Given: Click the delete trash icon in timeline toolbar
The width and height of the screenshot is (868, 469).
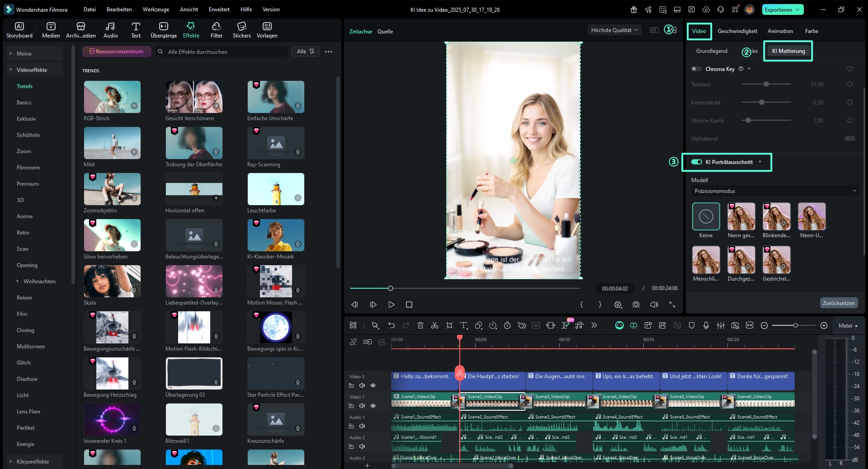Looking at the screenshot, I should coord(420,325).
